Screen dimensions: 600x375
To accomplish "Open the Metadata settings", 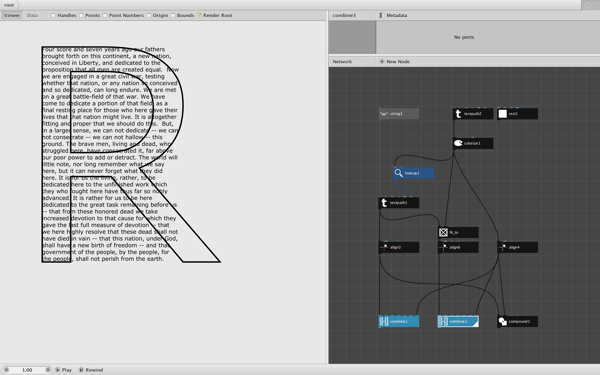I will 393,15.
